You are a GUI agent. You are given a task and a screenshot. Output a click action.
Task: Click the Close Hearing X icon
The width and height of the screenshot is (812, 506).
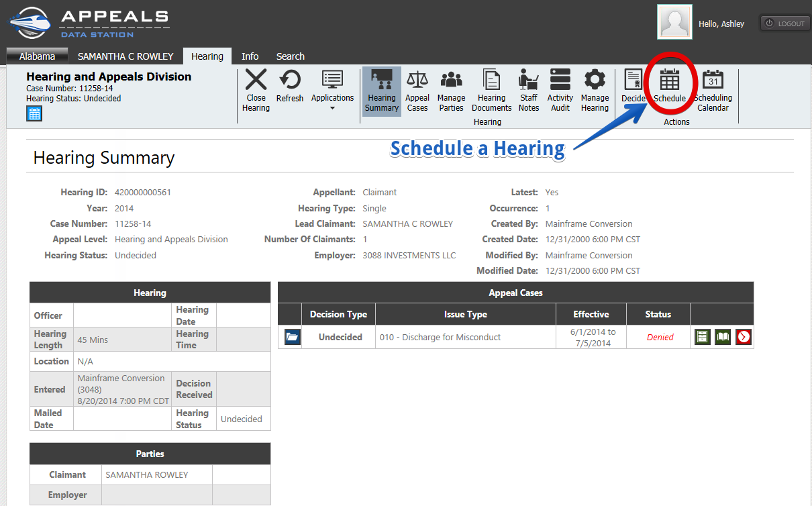[x=256, y=80]
